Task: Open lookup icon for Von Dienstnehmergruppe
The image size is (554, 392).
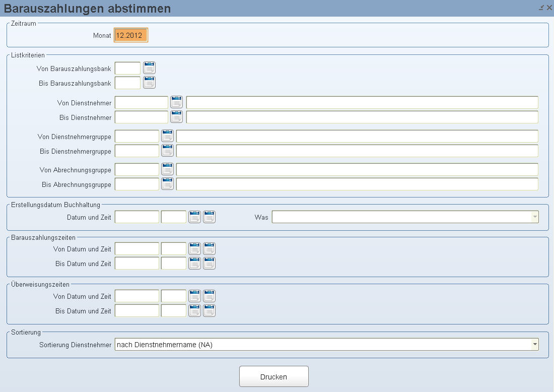Action: coord(168,136)
